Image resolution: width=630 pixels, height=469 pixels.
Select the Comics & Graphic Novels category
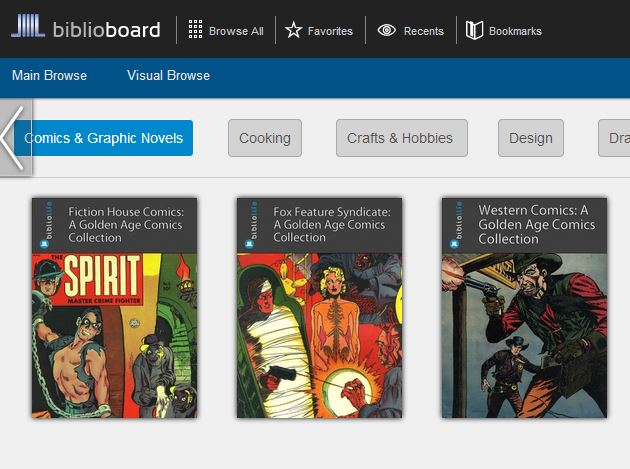tap(103, 138)
